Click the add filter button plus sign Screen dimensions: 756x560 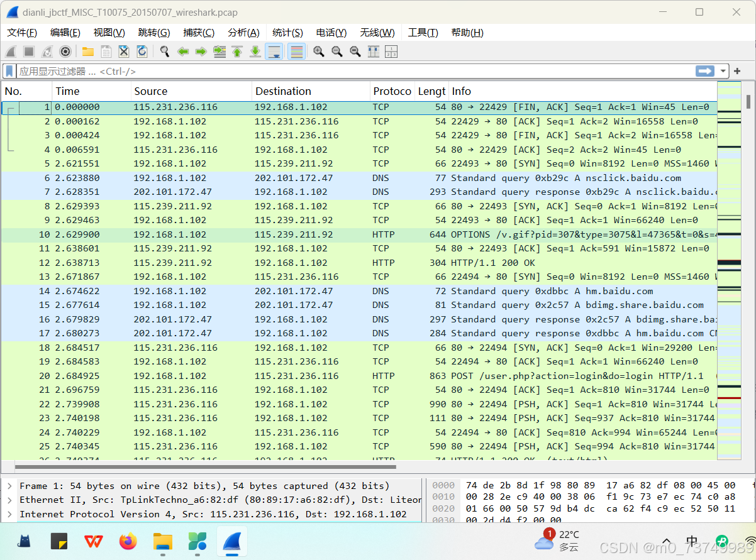pyautogui.click(x=737, y=71)
